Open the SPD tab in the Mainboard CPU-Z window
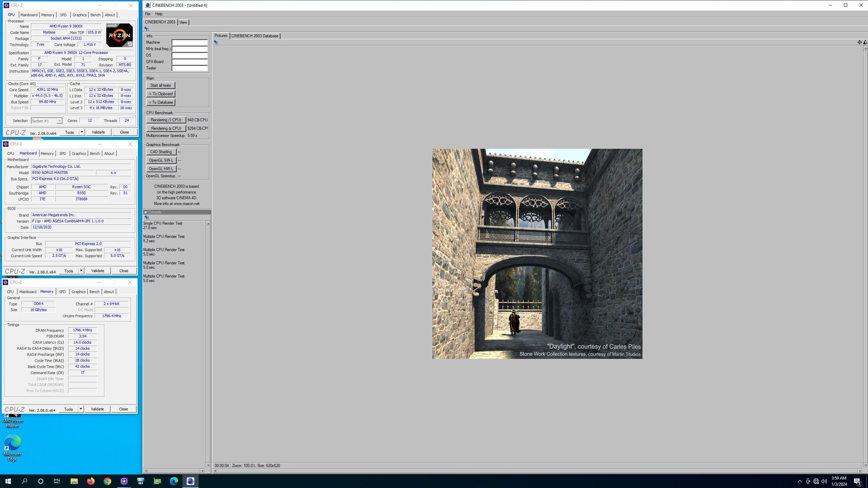The height and width of the screenshot is (488, 868). pyautogui.click(x=63, y=154)
